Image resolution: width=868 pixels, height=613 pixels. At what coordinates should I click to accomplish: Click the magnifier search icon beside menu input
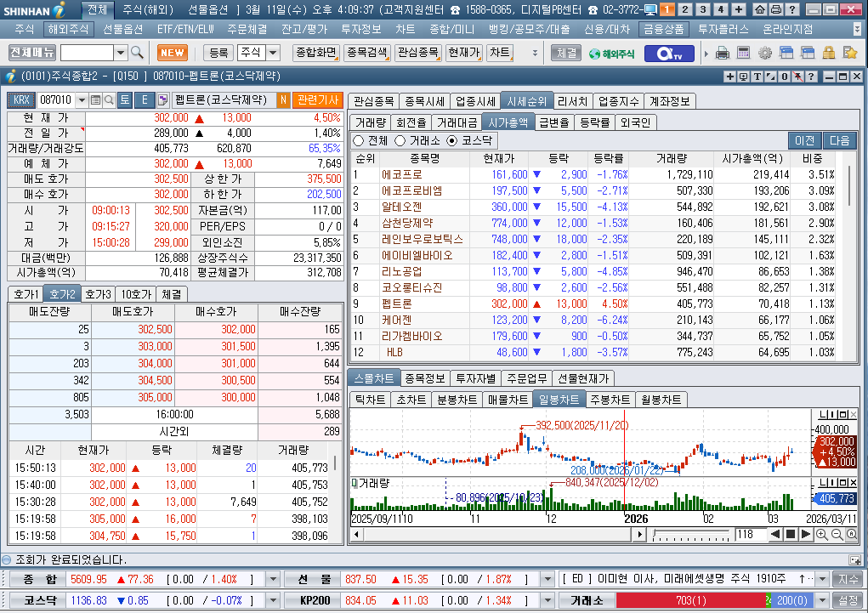137,53
